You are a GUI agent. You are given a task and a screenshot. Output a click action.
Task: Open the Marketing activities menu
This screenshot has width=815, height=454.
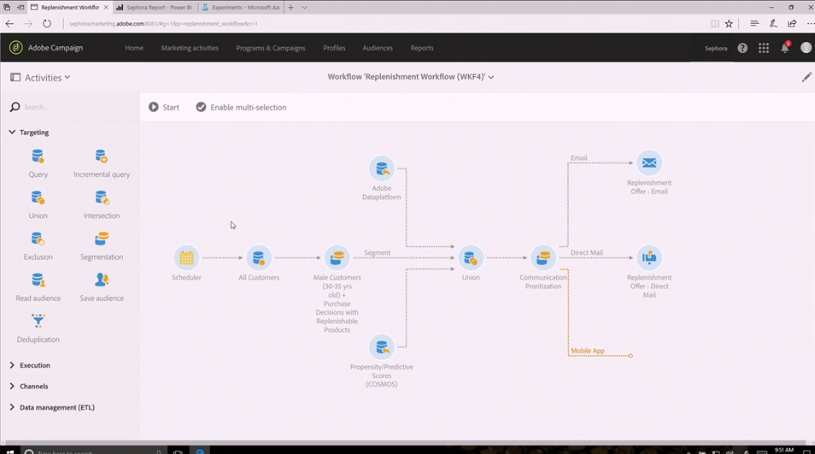[190, 48]
